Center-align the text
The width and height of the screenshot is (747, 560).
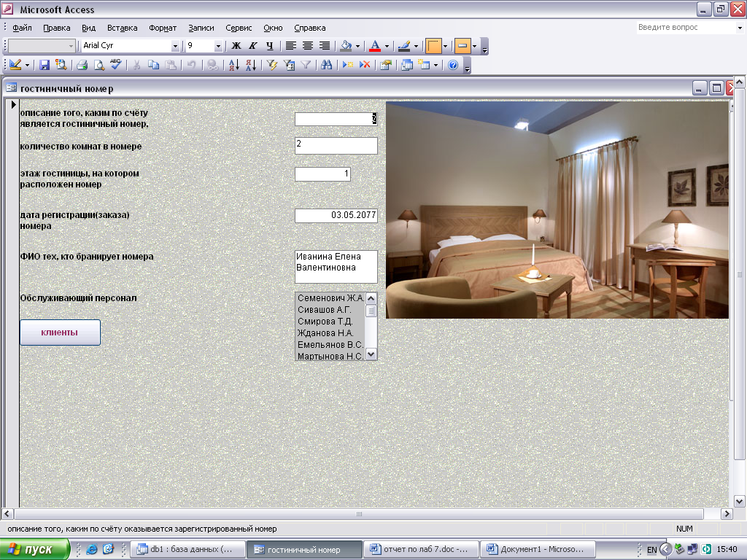coord(308,46)
